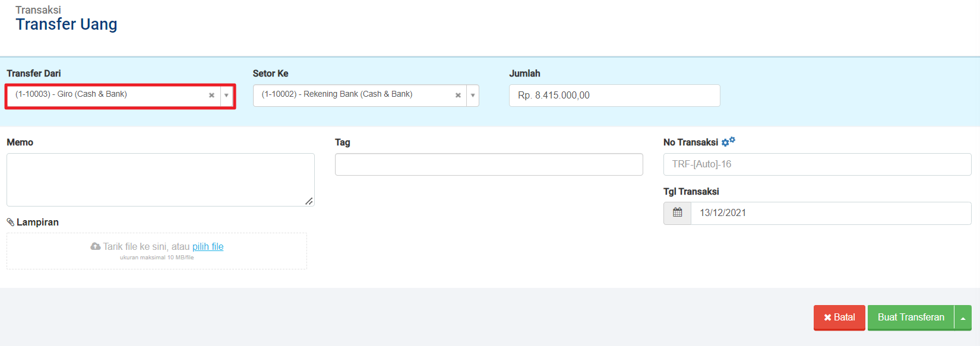Select the ukuran maksimal 10 MB/file note

click(x=157, y=258)
